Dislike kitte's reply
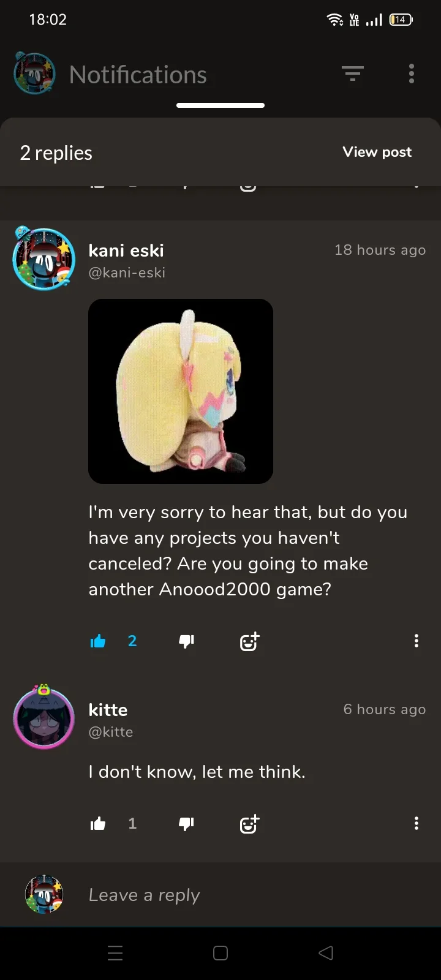Viewport: 441px width, 980px height. tap(186, 824)
